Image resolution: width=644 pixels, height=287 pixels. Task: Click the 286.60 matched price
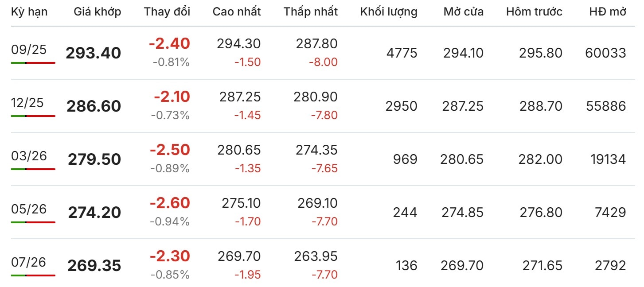tap(94, 106)
